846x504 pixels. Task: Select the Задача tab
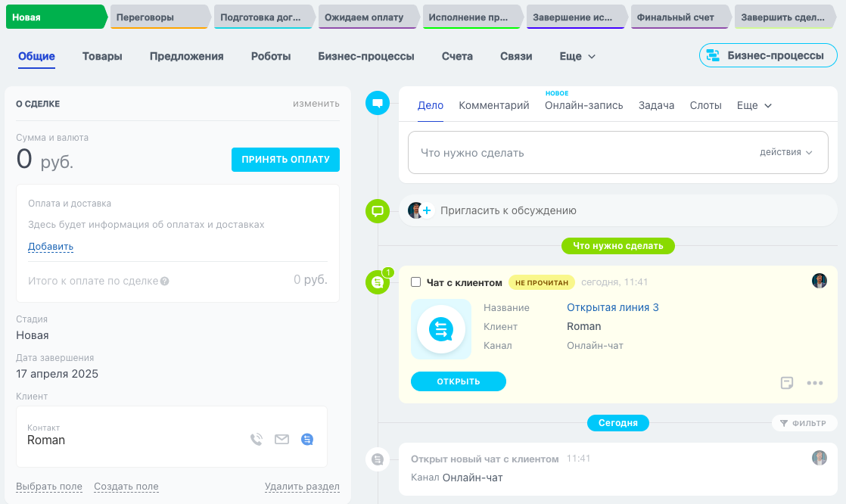coord(656,105)
